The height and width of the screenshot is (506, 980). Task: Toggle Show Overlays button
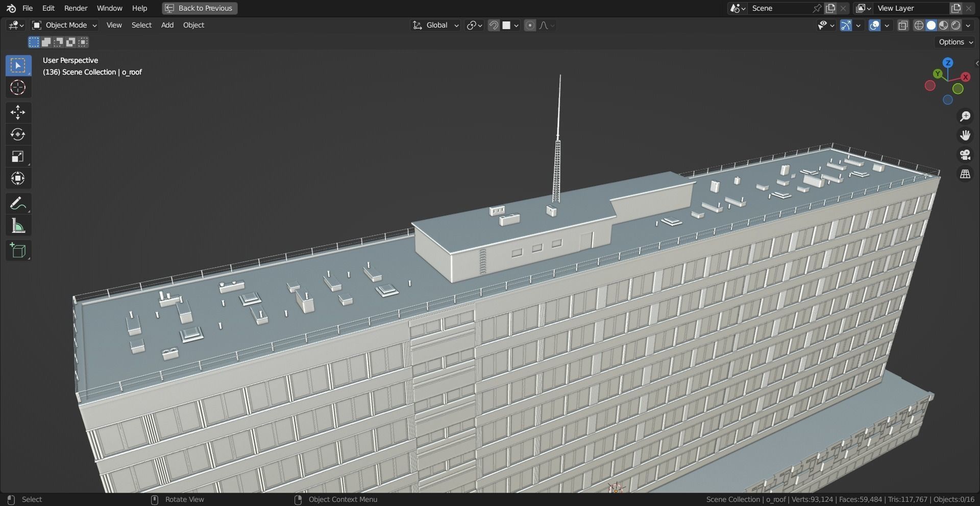click(x=874, y=25)
